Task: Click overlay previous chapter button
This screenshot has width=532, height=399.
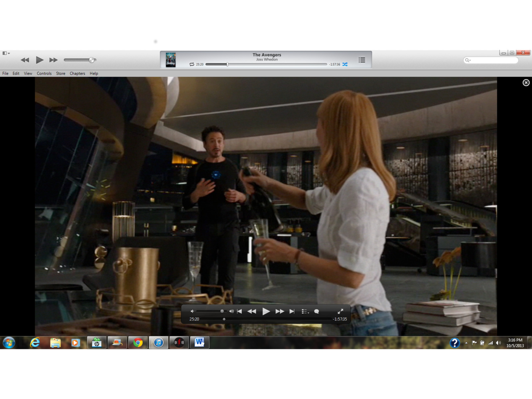Action: [x=239, y=311]
